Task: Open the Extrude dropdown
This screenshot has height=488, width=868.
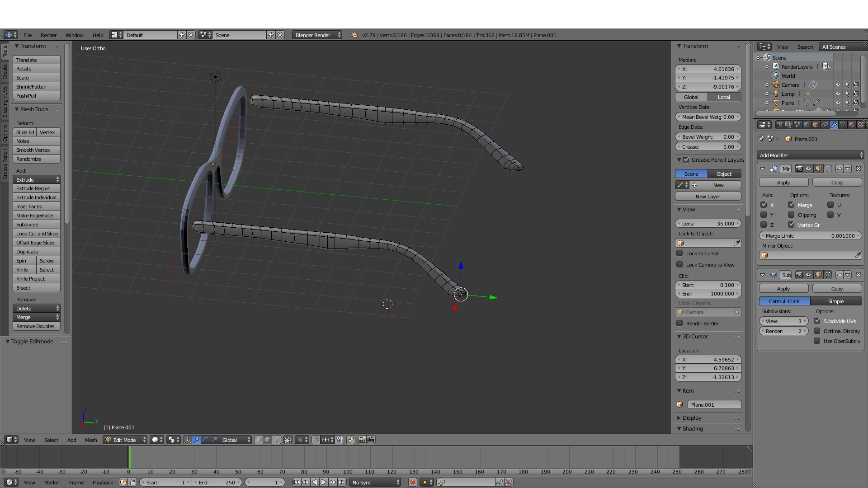Action: (37, 180)
